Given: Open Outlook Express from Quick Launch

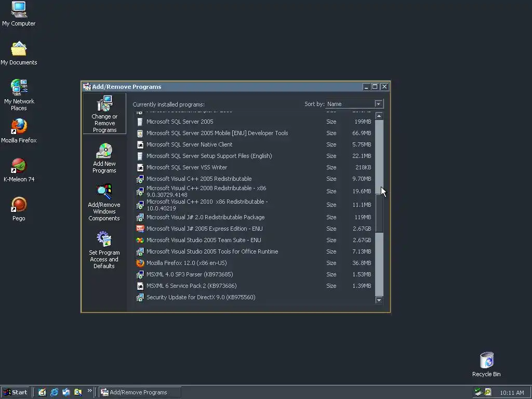Looking at the screenshot, I should click(x=66, y=392).
